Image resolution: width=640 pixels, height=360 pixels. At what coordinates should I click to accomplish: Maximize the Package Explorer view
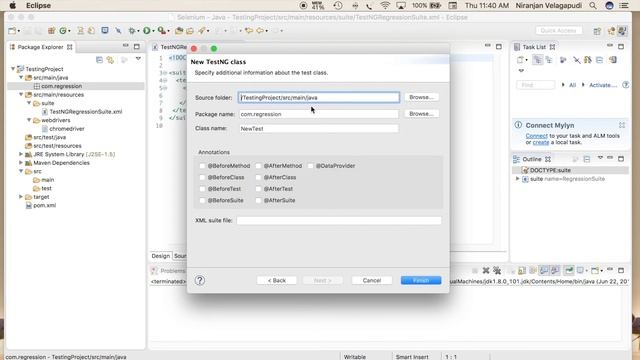[x=137, y=47]
